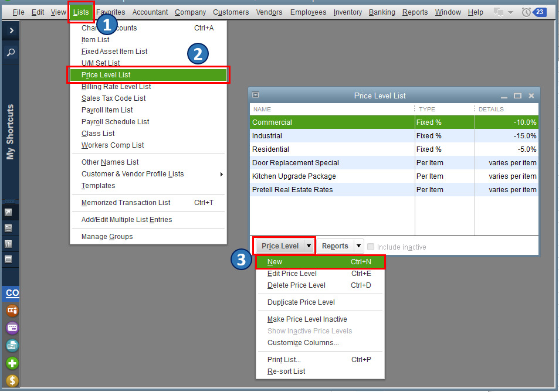Choose Payroll Schedule List
Screen dimensions: 559x392
click(x=148, y=122)
